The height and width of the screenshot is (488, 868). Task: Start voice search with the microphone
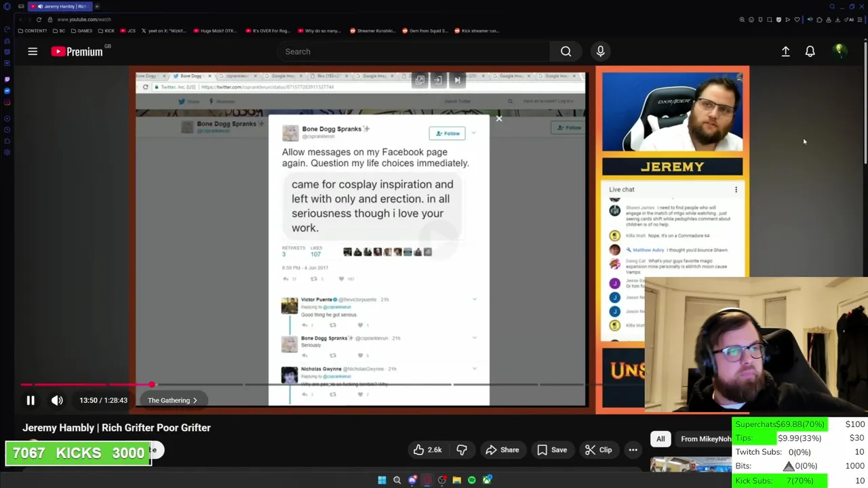tap(600, 52)
